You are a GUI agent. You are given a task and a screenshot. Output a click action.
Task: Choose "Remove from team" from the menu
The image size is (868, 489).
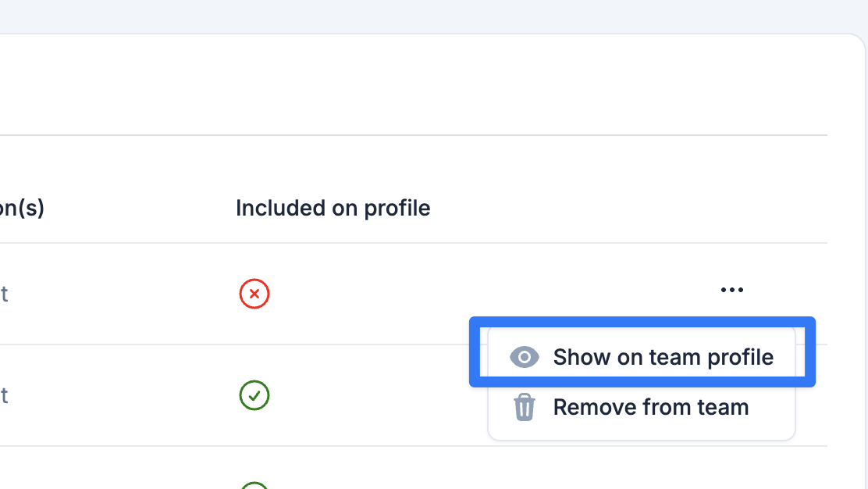tap(642, 408)
